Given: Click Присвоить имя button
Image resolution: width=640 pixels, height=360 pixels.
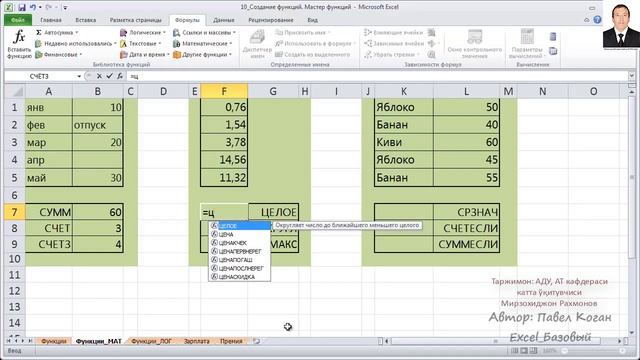Looking at the screenshot, I should [x=302, y=32].
